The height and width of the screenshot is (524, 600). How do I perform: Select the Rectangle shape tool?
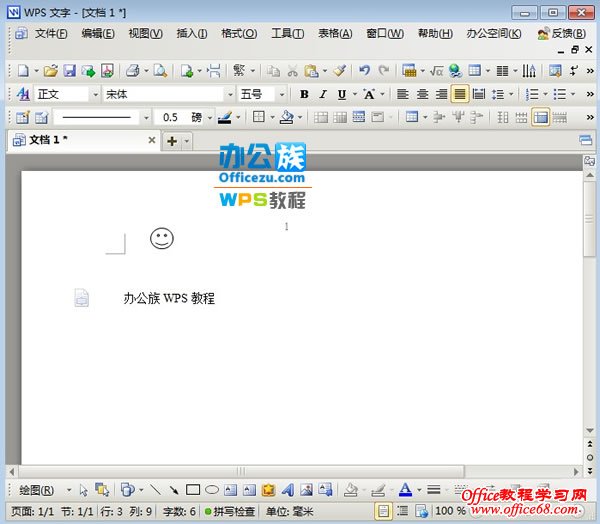pos(193,490)
